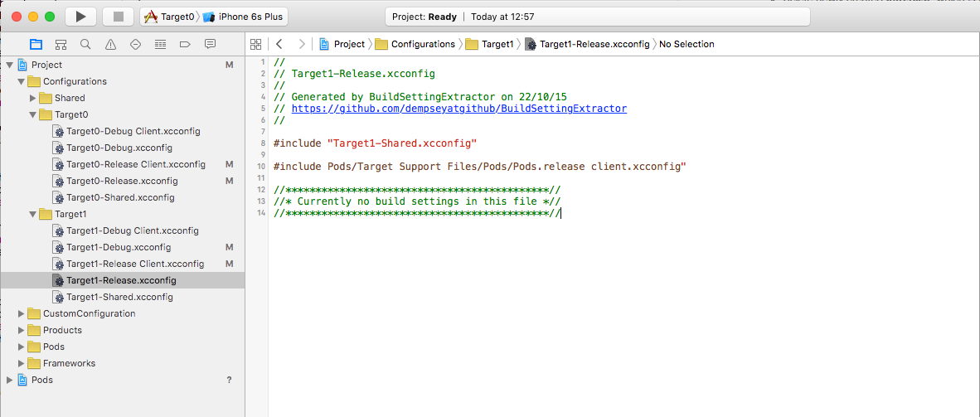Click Configurations in the jump bar
The image size is (980, 417).
pyautogui.click(x=422, y=44)
